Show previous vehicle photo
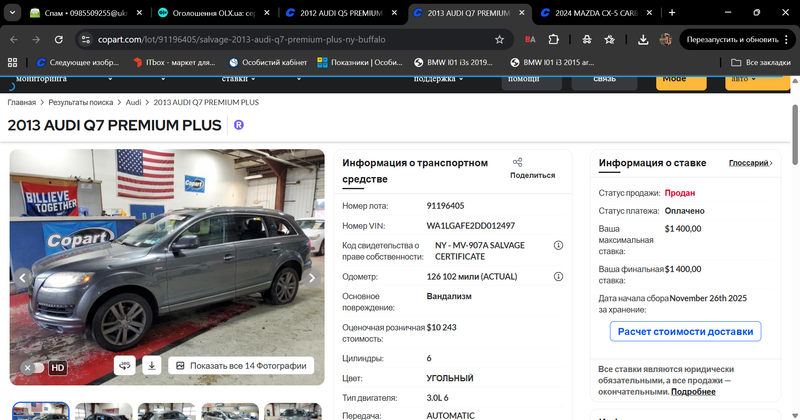800x420 pixels. [22, 278]
